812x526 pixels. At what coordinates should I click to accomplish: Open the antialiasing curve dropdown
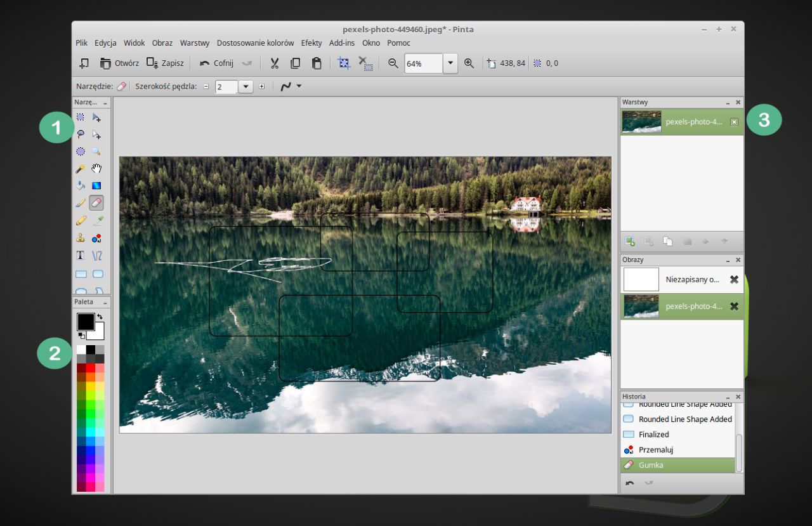click(x=299, y=86)
